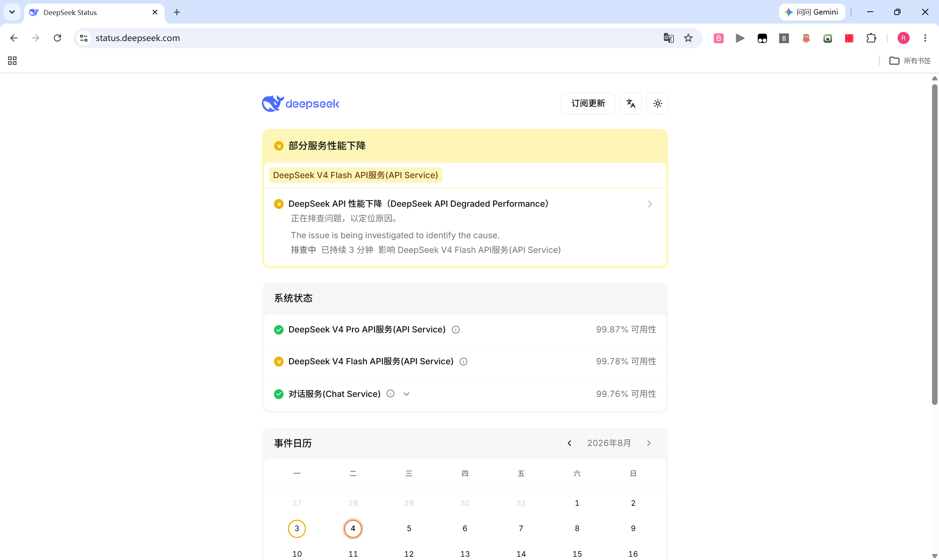Click the Google Translate icon in address bar
The height and width of the screenshot is (560, 939).
[x=668, y=38]
